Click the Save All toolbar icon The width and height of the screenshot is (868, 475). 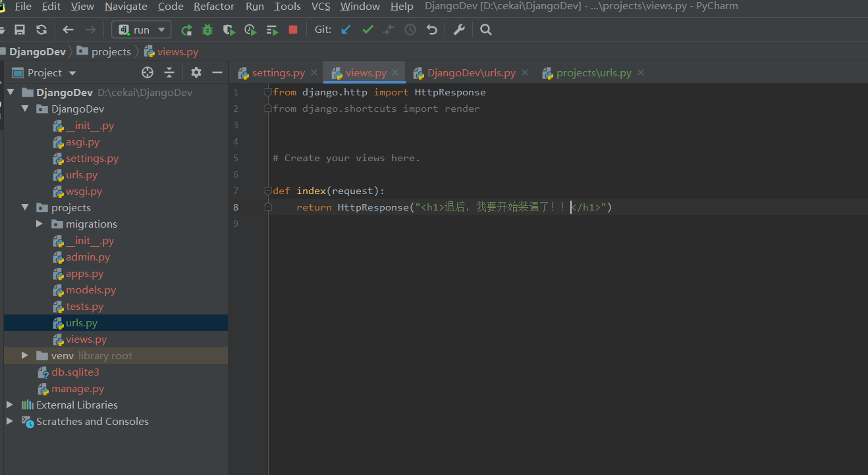pos(20,30)
